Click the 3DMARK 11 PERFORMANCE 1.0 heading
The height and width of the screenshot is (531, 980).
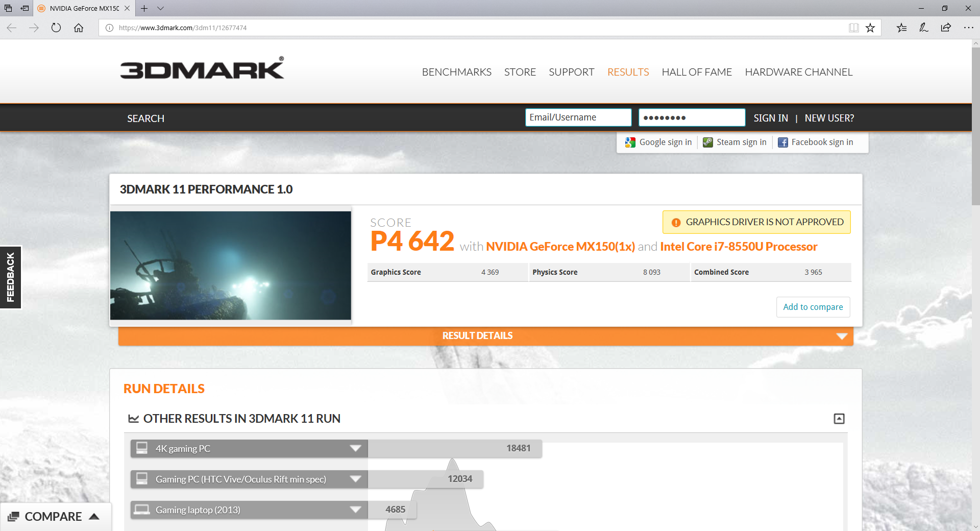click(x=206, y=189)
